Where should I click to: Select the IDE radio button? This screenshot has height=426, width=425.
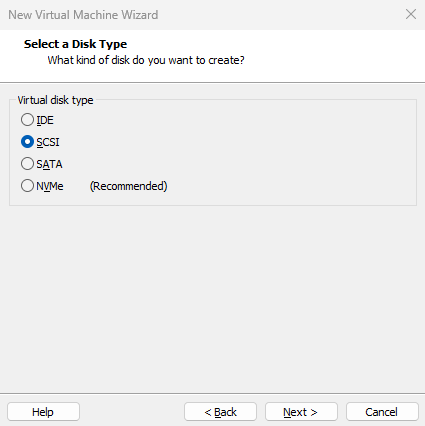27,120
